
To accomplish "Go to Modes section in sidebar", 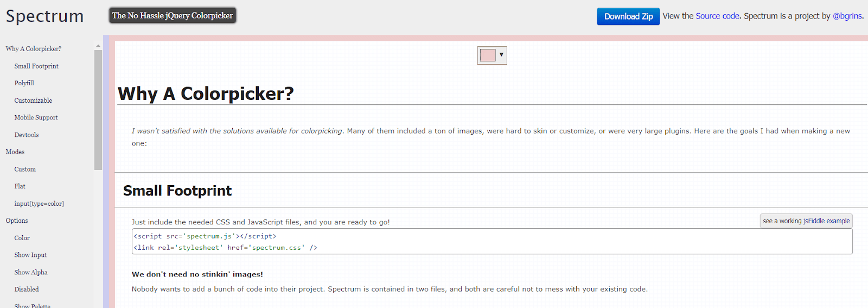I will (x=15, y=152).
